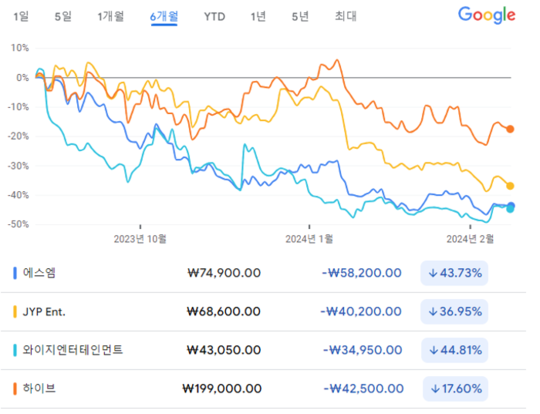Click the orange 하이브 color marker
This screenshot has width=540, height=414.
coord(15,389)
